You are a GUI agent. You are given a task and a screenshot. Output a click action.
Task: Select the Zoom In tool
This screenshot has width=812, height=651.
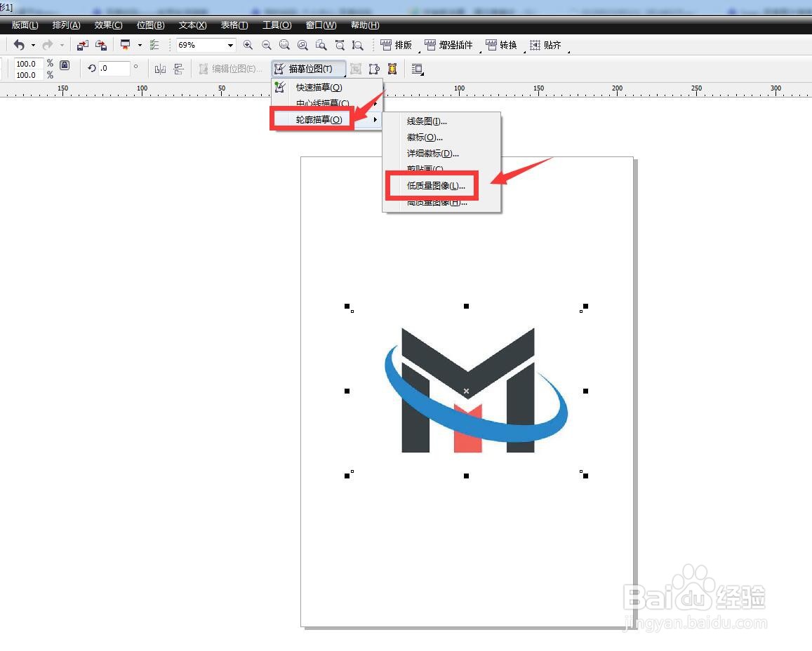[x=248, y=45]
